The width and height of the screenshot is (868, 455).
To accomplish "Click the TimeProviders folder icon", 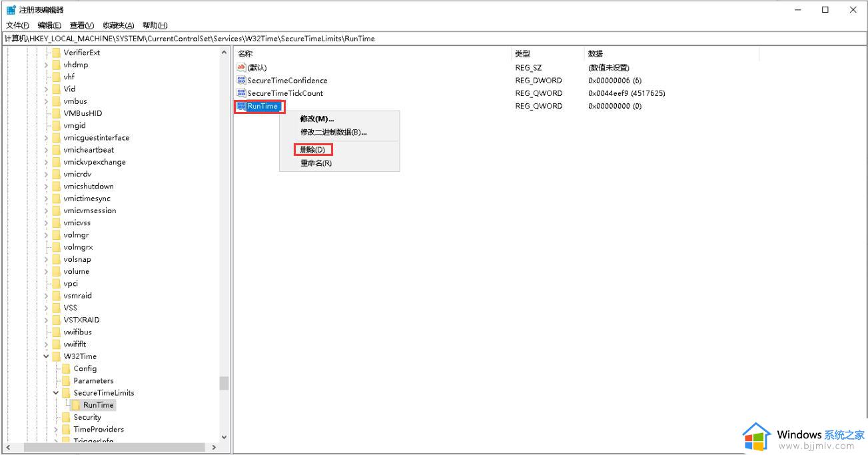I will (67, 429).
